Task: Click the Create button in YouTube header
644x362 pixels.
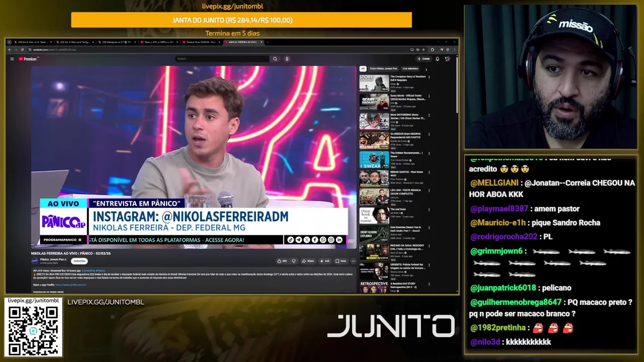Action: (x=424, y=59)
